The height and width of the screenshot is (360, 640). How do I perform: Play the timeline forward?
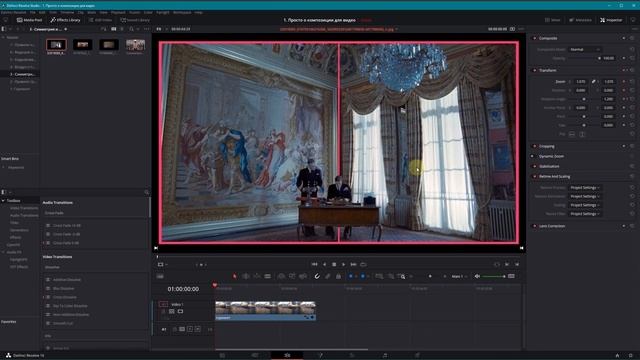pos(343,264)
